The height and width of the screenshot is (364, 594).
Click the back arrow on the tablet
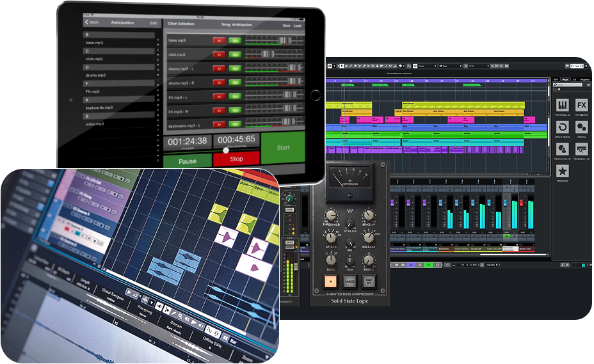coord(87,22)
